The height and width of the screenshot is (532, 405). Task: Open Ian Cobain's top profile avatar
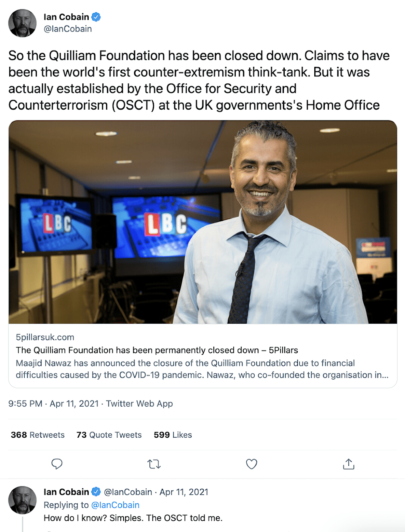click(22, 23)
